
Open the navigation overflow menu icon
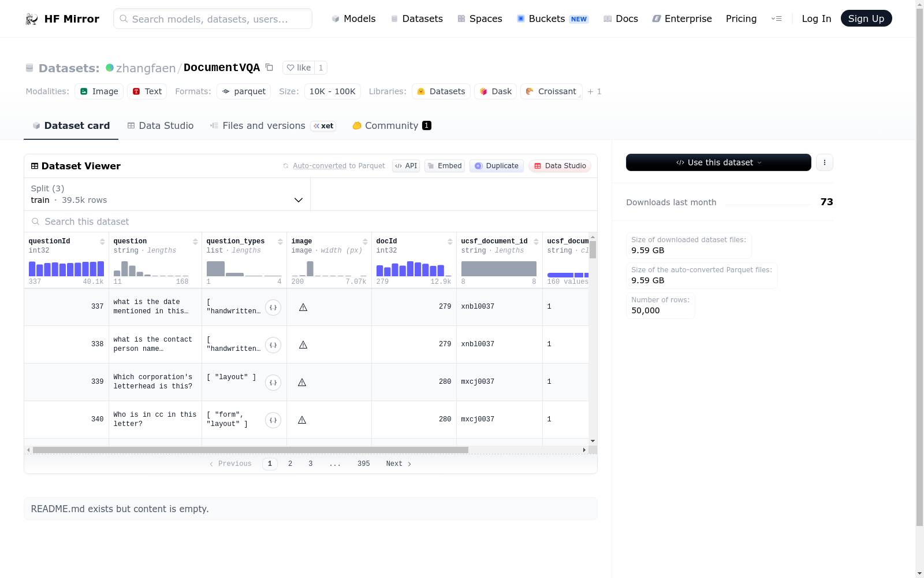point(777,19)
